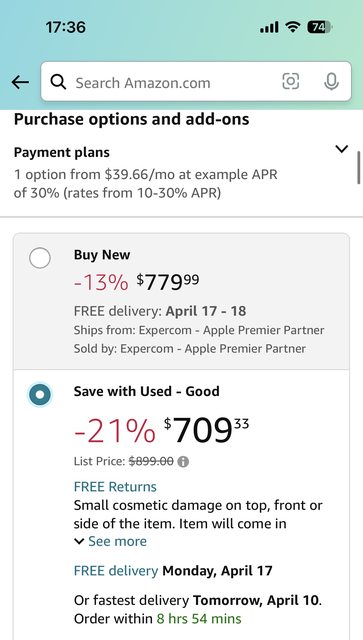This screenshot has height=640, width=363.
Task: Select the Buy New radio button
Action: 40,258
